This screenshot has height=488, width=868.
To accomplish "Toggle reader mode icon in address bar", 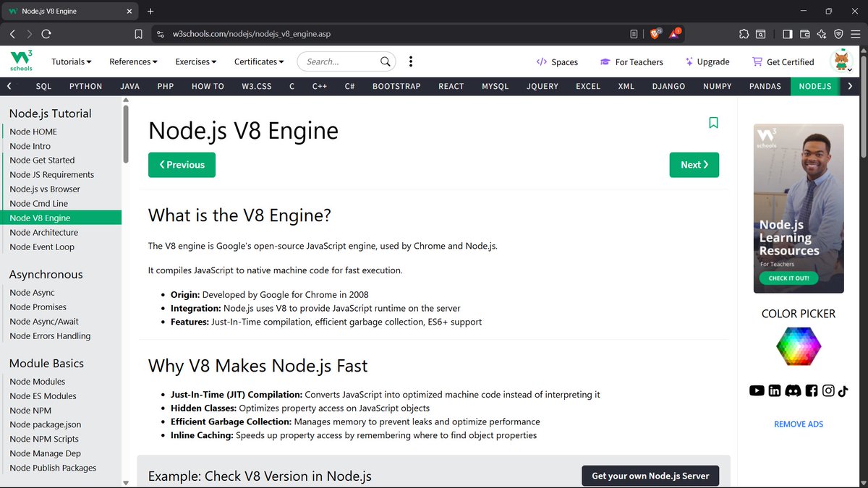I will [x=634, y=34].
